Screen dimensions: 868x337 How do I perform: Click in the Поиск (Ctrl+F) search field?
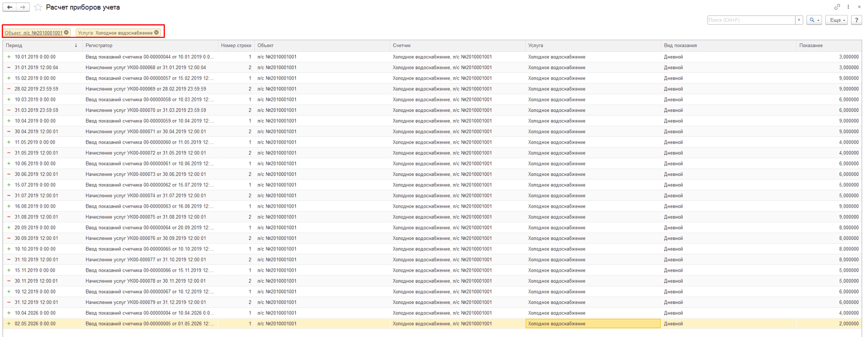tap(751, 20)
